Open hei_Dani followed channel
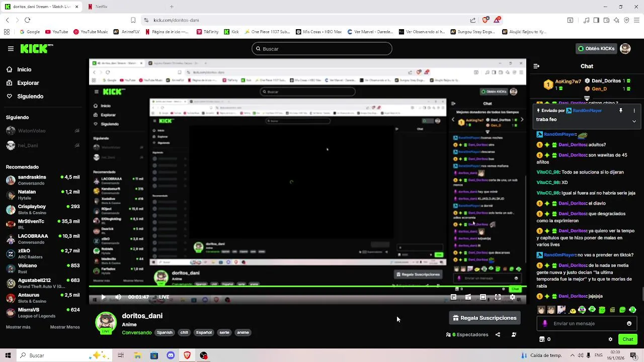The width and height of the screenshot is (644, 362). 43,145
